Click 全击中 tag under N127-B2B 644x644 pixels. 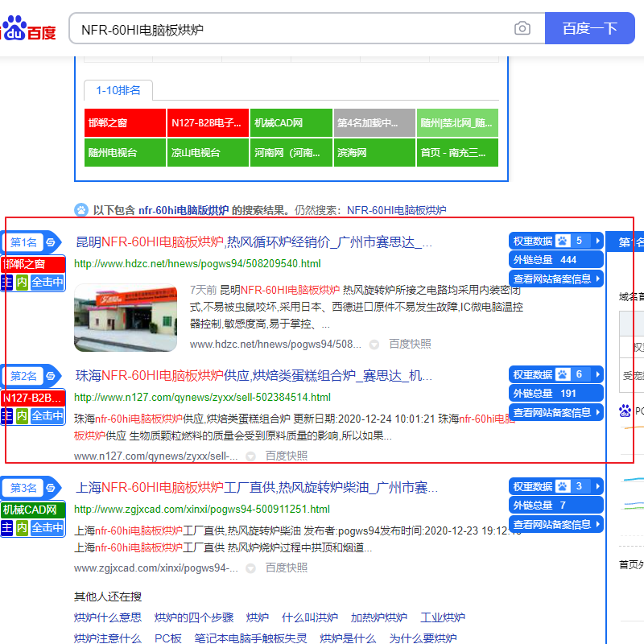47,416
